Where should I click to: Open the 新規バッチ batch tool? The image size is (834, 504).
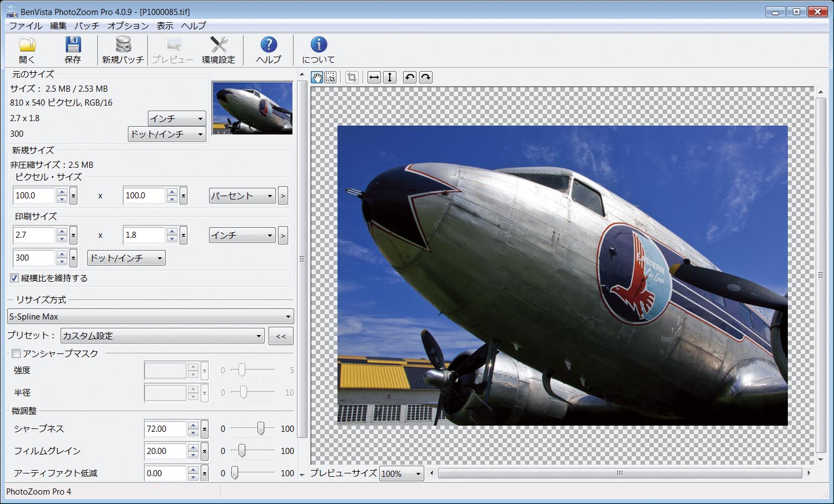coord(122,50)
